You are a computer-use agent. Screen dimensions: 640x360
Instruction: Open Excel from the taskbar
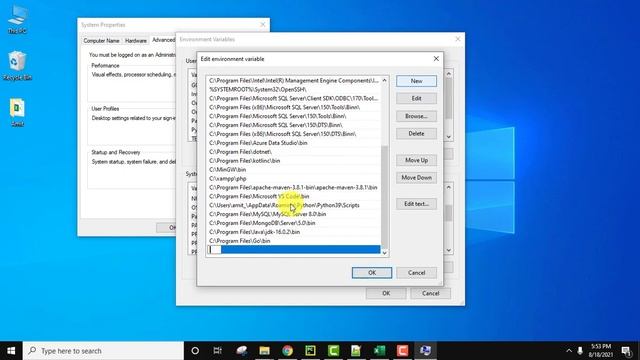click(x=379, y=351)
